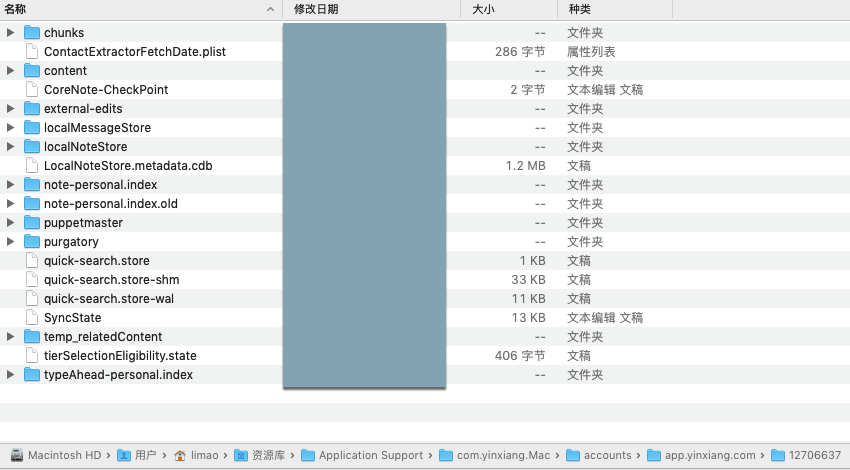The width and height of the screenshot is (850, 470).
Task: Expand the localNoteStore folder triangle
Action: [10, 146]
